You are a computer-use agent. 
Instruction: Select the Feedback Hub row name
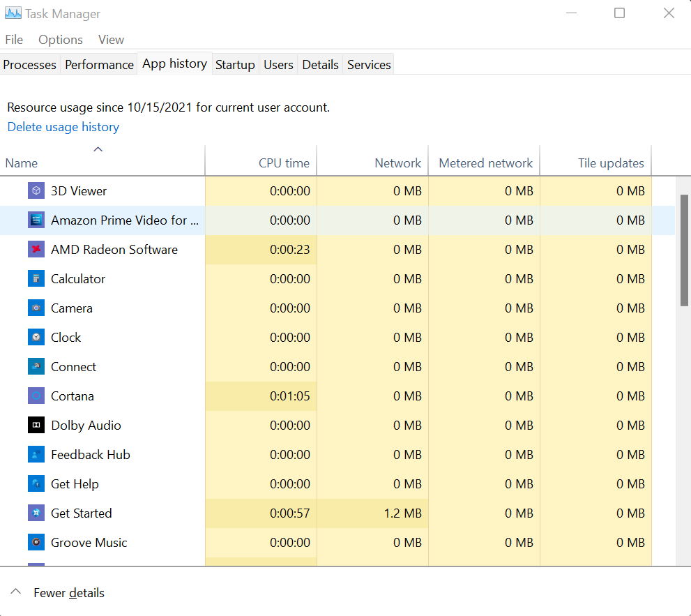[91, 455]
